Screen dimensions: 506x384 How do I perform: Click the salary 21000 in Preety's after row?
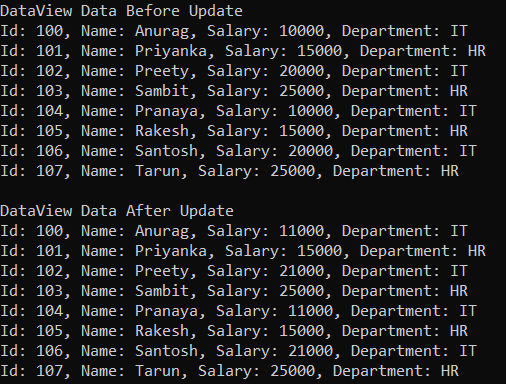point(301,271)
